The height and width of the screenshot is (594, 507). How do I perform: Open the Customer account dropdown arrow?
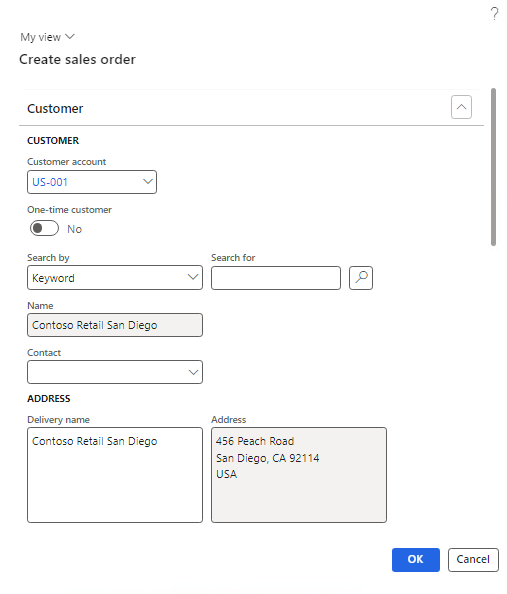pyautogui.click(x=147, y=182)
